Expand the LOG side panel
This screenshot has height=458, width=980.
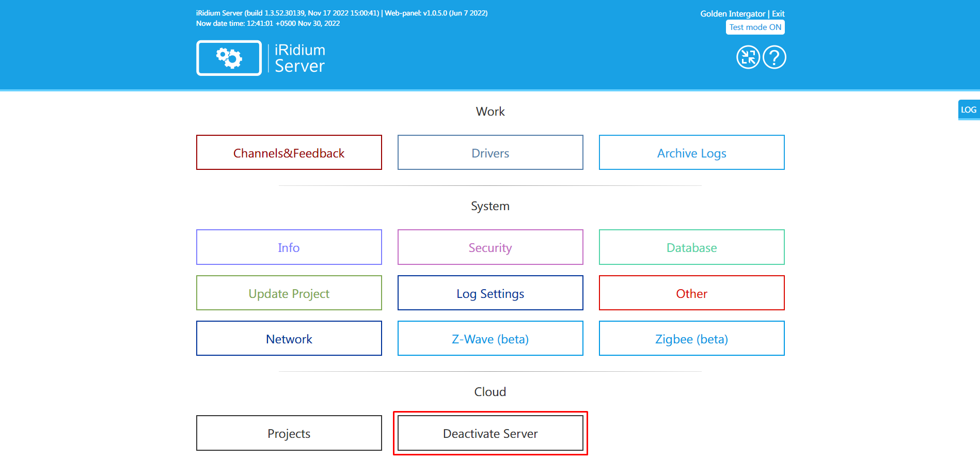[968, 109]
